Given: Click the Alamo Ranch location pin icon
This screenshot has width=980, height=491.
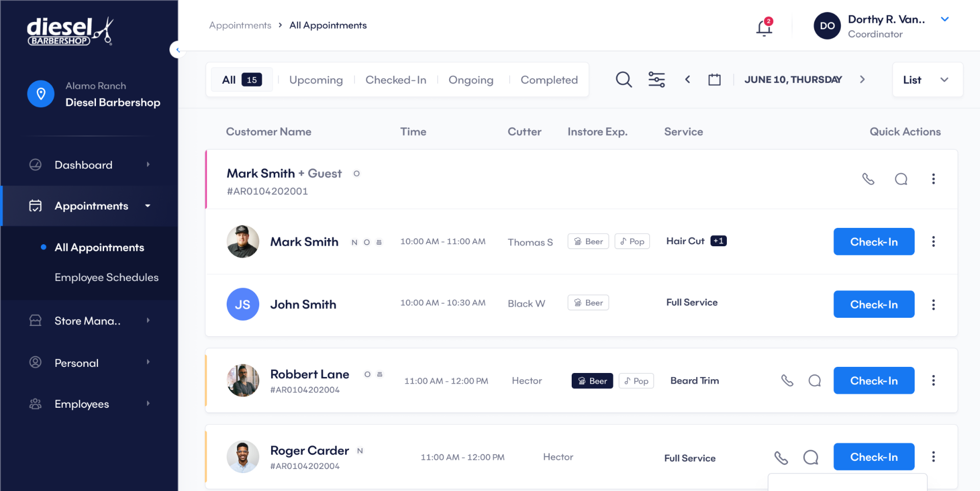Looking at the screenshot, I should 41,94.
